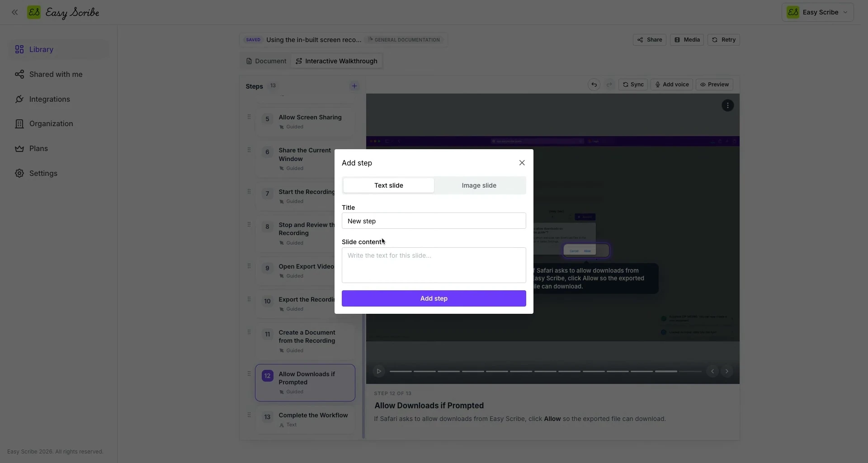This screenshot has height=463, width=868.
Task: Open Preview with eye icon
Action: [714, 85]
